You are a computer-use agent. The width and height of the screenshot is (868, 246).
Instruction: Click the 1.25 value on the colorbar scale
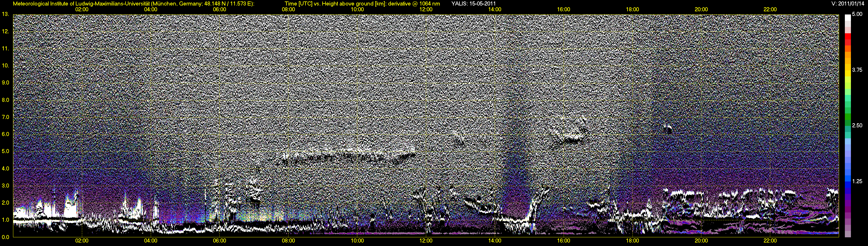[x=857, y=181]
